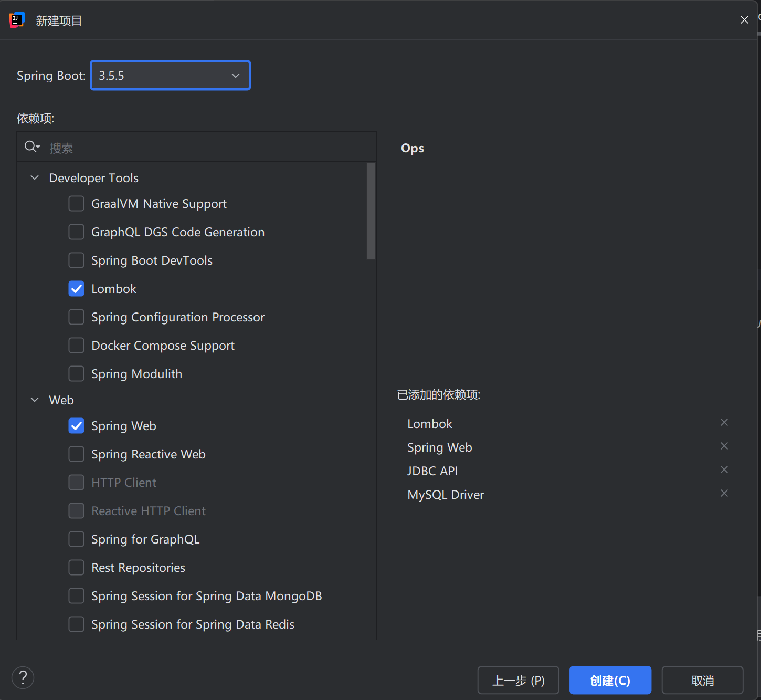Tick the Reactive HTTP Client checkbox
Image resolution: width=761 pixels, height=700 pixels.
[x=76, y=510]
